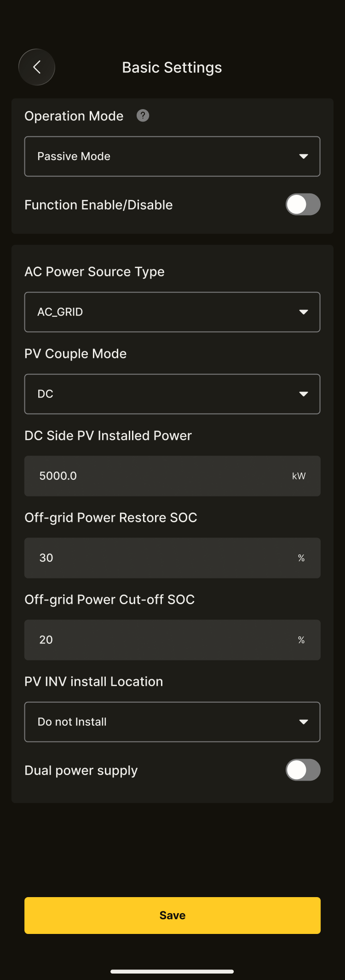Tap the home indicator bar

tap(172, 972)
